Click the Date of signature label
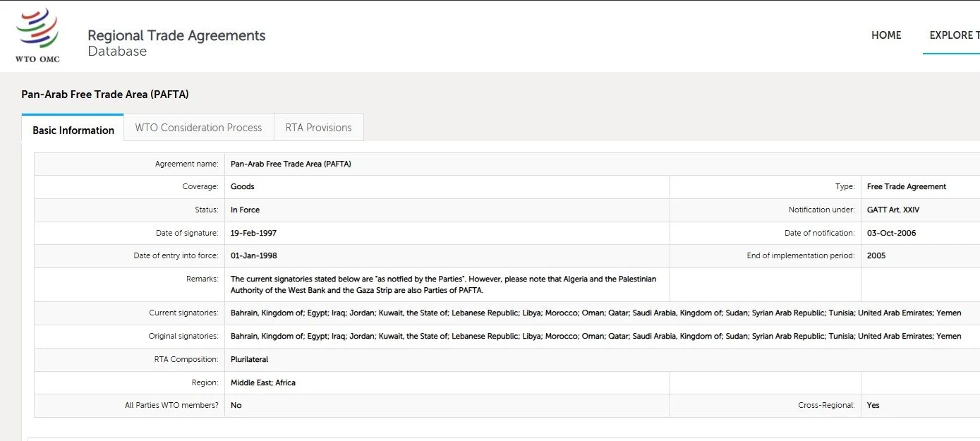The height and width of the screenshot is (441, 980). 188,234
